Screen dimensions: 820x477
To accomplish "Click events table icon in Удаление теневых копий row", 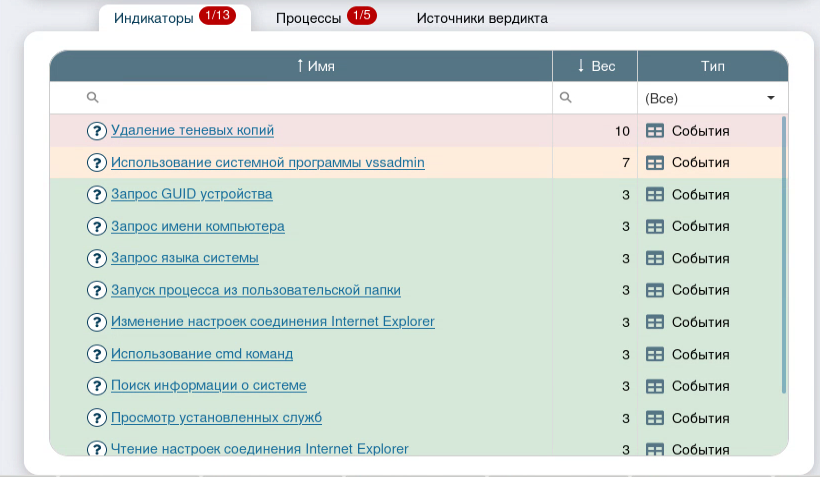I will click(x=655, y=131).
